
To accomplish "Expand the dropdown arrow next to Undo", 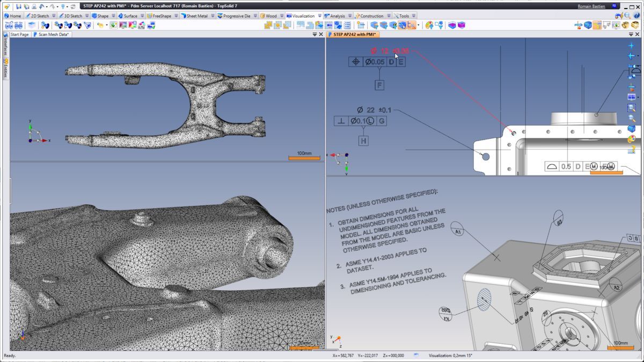I will 47,6.
